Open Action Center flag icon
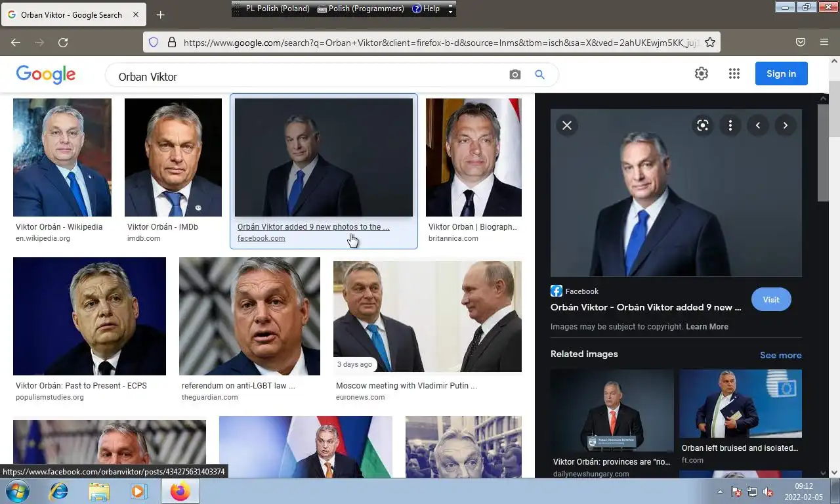840x504 pixels. 736,492
